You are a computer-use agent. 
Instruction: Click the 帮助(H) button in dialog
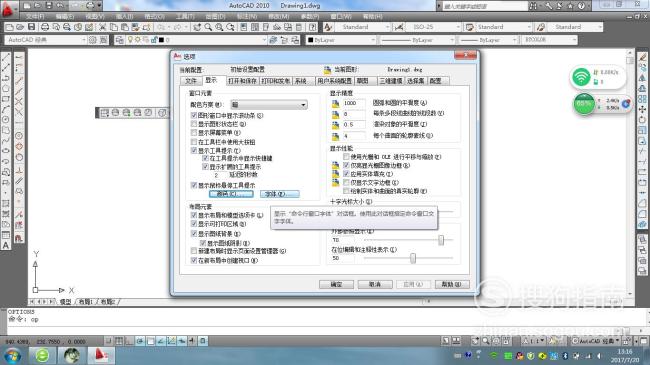coord(452,284)
